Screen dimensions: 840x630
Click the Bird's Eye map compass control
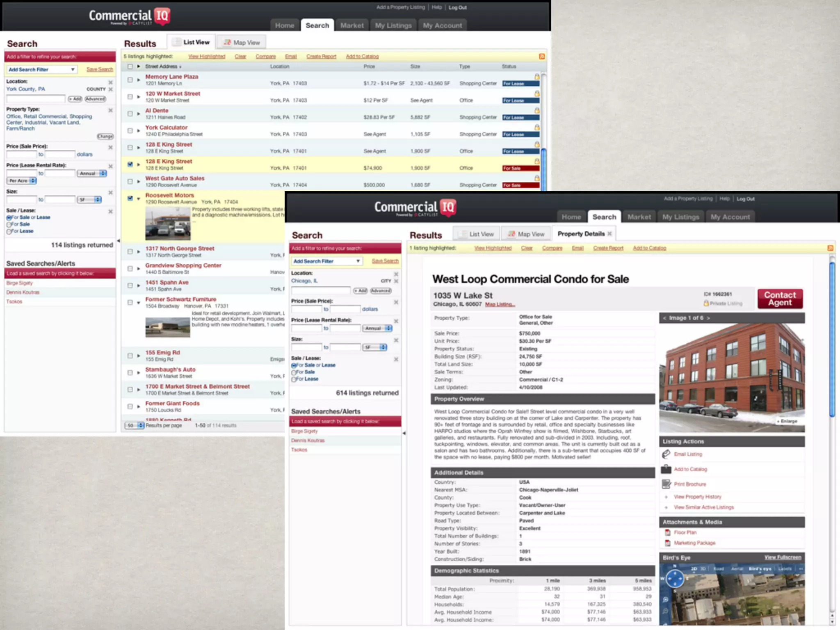tap(675, 579)
